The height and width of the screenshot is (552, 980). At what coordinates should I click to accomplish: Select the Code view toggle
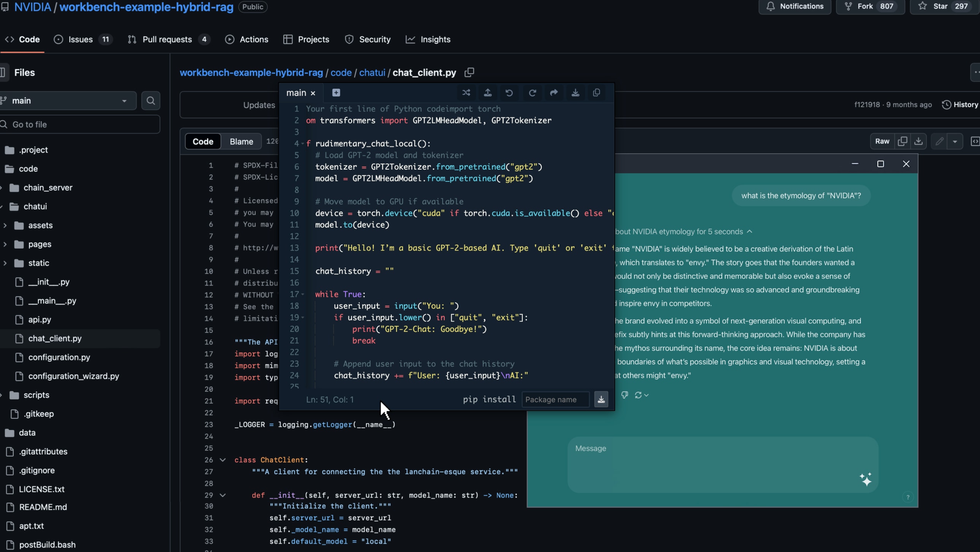(x=203, y=142)
